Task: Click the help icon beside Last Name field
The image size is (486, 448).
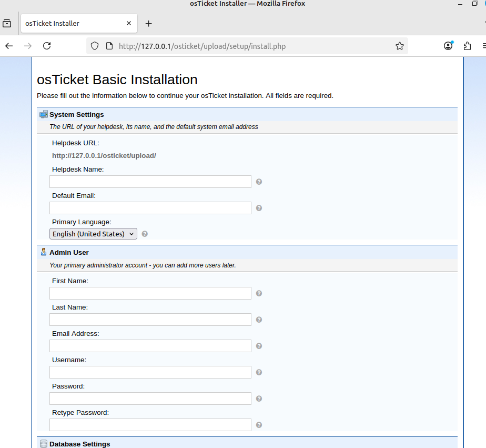Action: [259, 320]
